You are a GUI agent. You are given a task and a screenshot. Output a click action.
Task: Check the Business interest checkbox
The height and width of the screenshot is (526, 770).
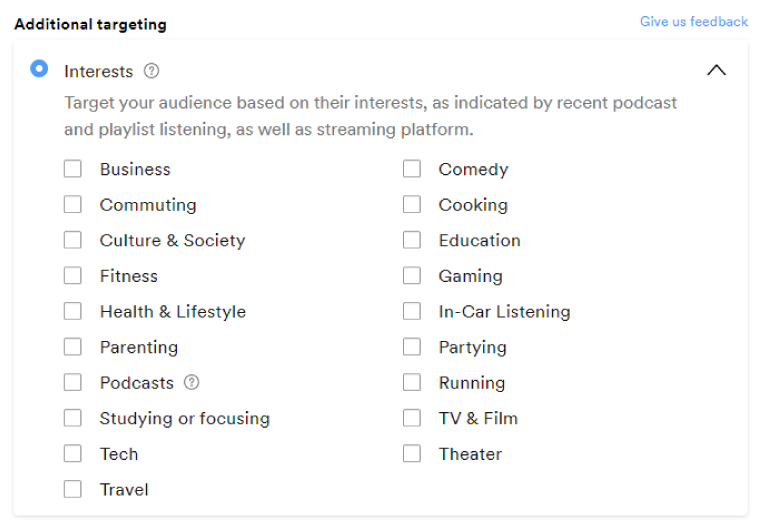point(73,169)
